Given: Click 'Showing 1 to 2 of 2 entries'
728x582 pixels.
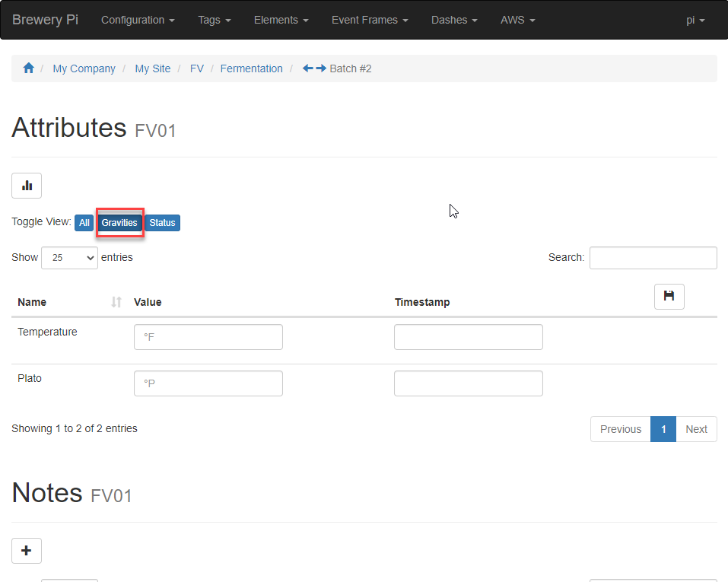Looking at the screenshot, I should click(x=75, y=429).
